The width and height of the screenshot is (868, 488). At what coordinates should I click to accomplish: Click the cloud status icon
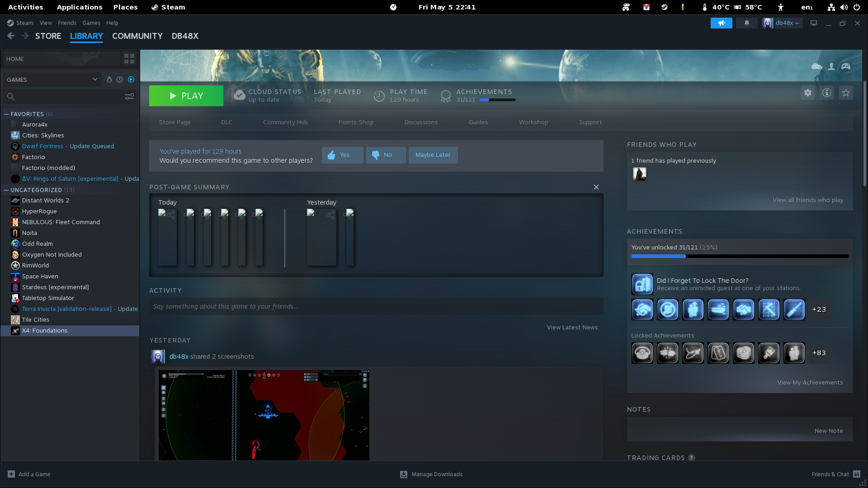point(239,95)
